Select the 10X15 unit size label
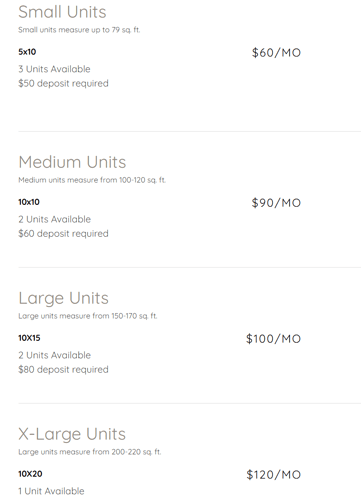 (29, 338)
